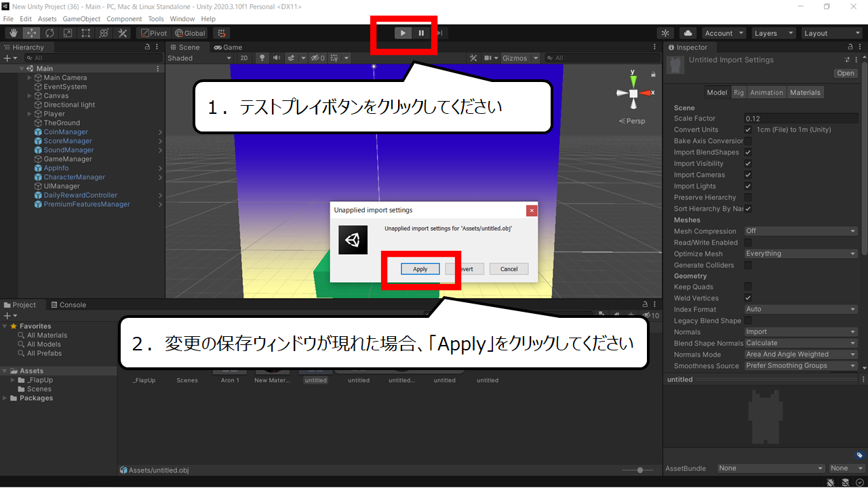This screenshot has height=488, width=868.
Task: Open the Hierarchy create plus dropdown
Action: coord(10,58)
